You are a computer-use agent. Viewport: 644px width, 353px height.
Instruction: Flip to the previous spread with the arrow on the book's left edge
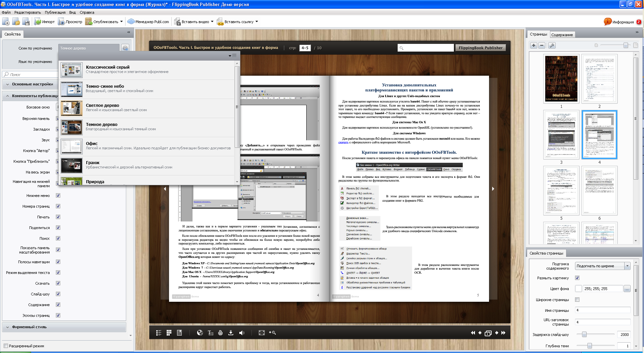(165, 189)
